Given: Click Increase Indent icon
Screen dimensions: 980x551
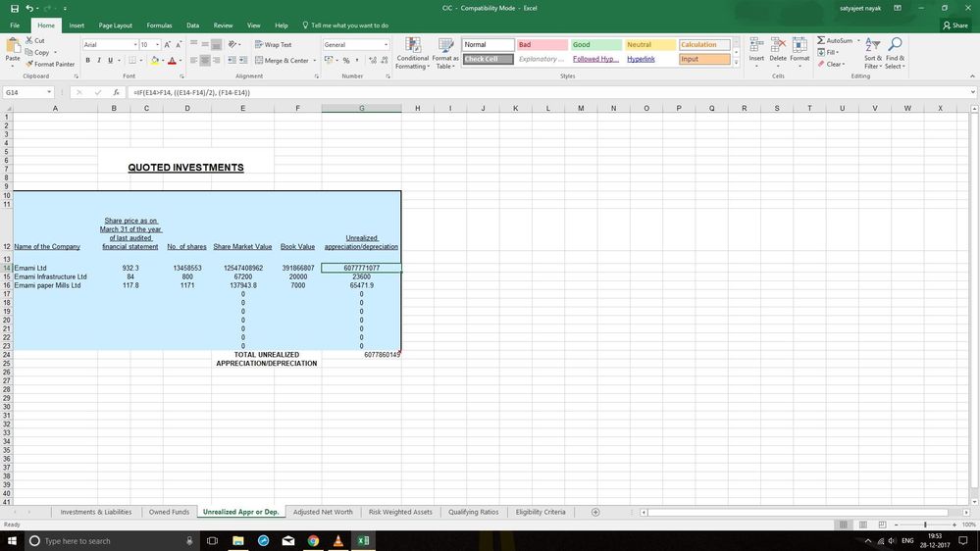Looking at the screenshot, I should [242, 61].
